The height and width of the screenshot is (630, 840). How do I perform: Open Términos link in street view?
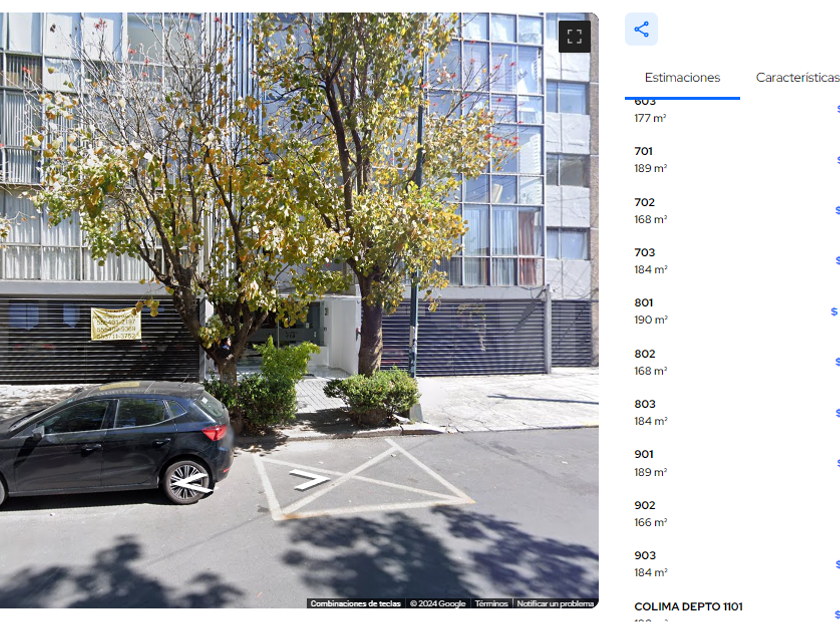point(491,603)
